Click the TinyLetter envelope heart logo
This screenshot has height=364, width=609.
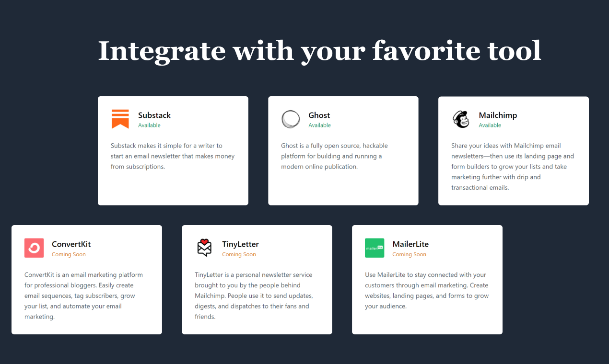204,248
